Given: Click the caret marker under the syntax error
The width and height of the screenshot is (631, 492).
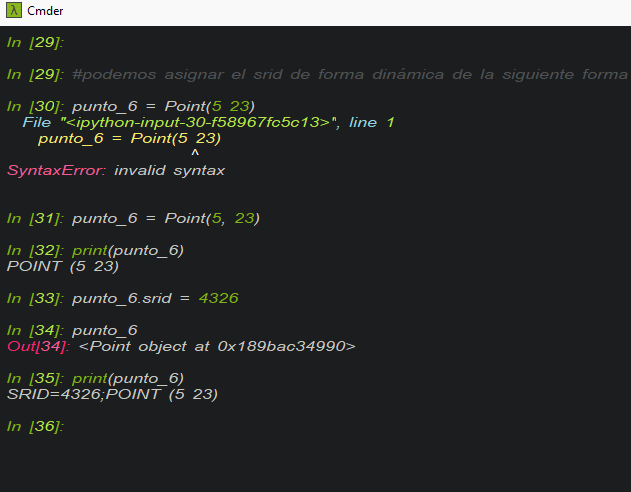Looking at the screenshot, I should (195, 153).
